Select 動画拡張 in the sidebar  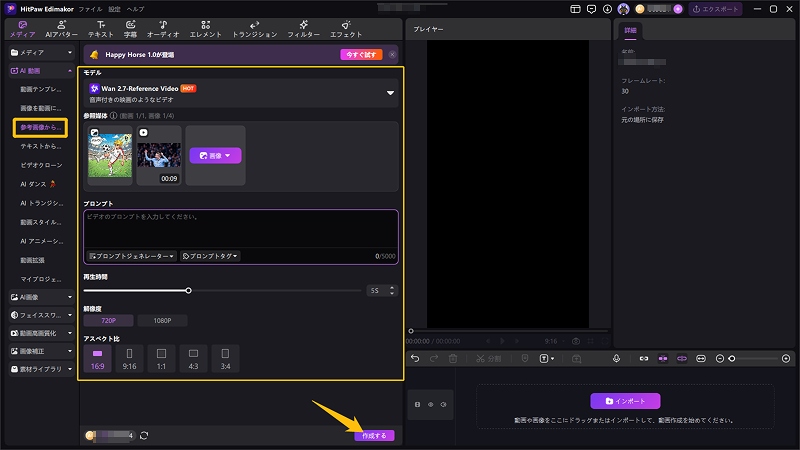tap(33, 260)
